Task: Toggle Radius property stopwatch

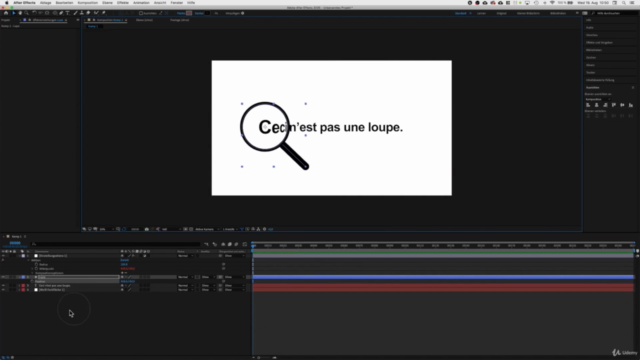Action: click(x=36, y=264)
